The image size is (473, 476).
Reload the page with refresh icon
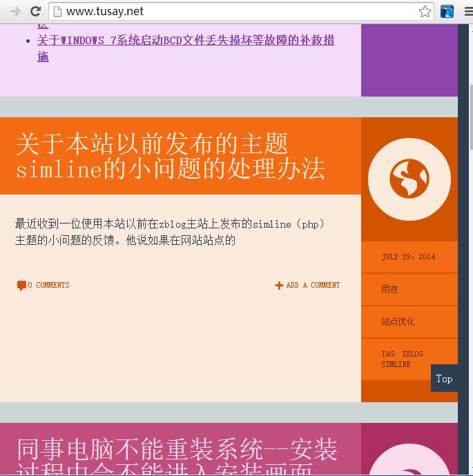pos(35,12)
